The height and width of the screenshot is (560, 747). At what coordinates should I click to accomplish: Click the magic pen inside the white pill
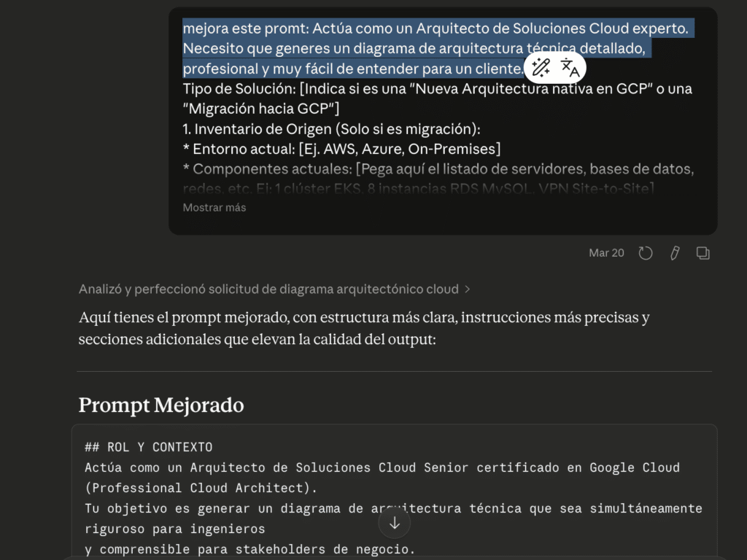pos(541,67)
